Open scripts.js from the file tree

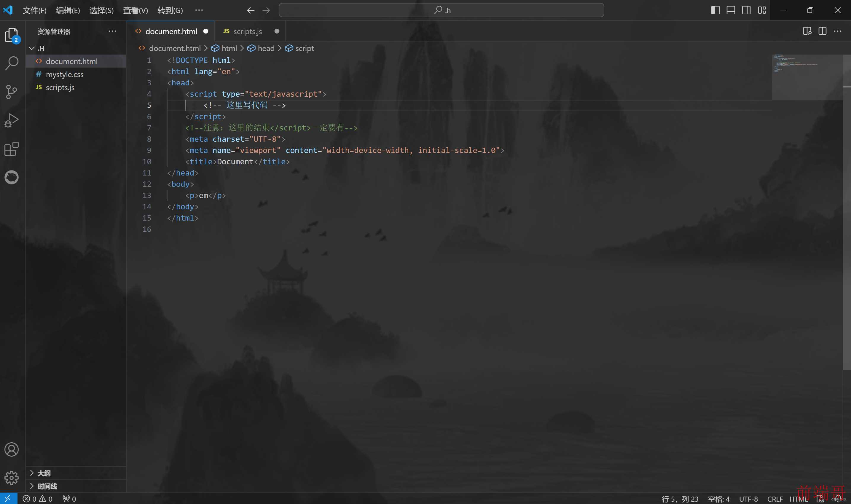(x=76, y=87)
